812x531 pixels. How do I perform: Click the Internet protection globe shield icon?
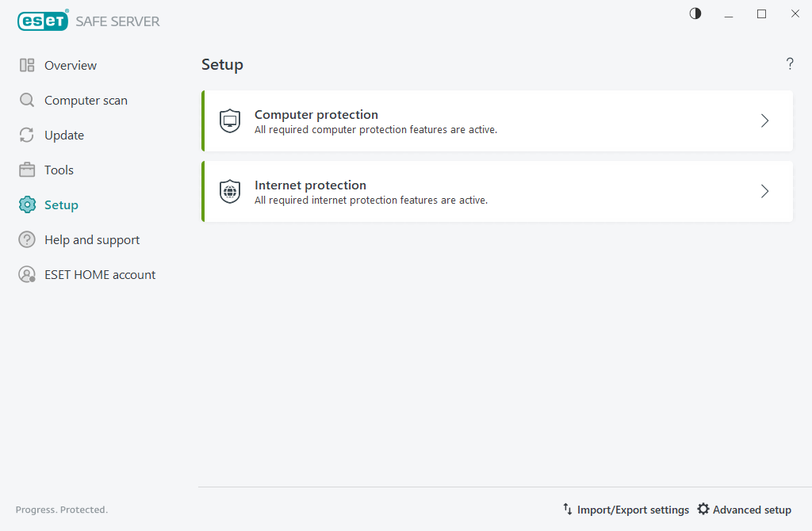click(x=230, y=192)
